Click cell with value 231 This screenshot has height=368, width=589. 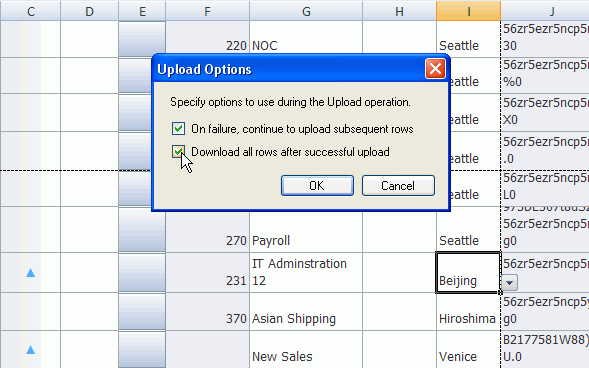point(207,273)
